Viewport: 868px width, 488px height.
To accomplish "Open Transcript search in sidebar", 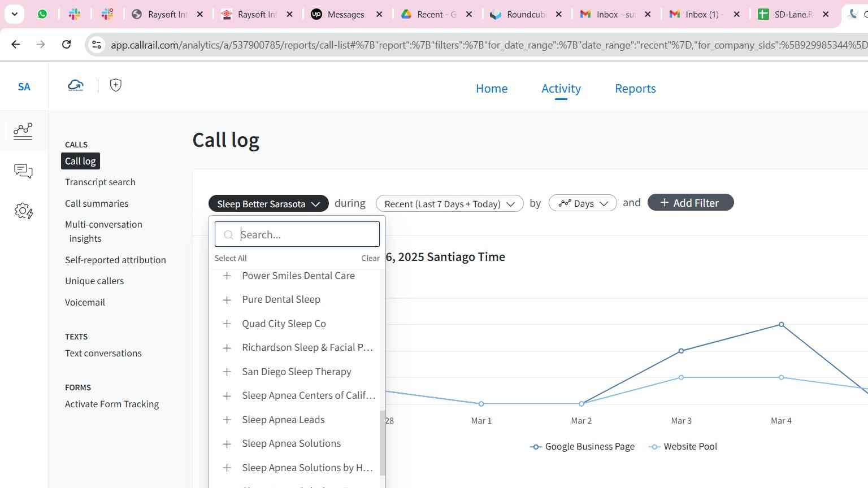I will click(100, 182).
